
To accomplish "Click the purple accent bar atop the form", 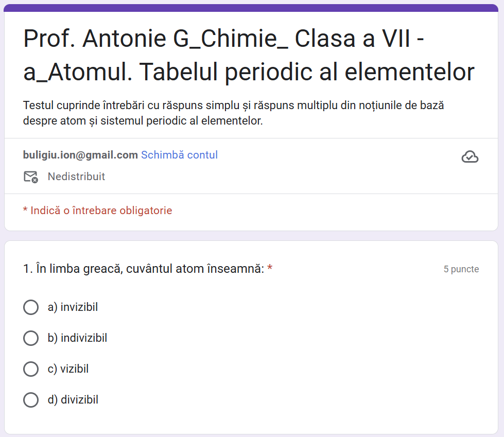I will [x=252, y=7].
